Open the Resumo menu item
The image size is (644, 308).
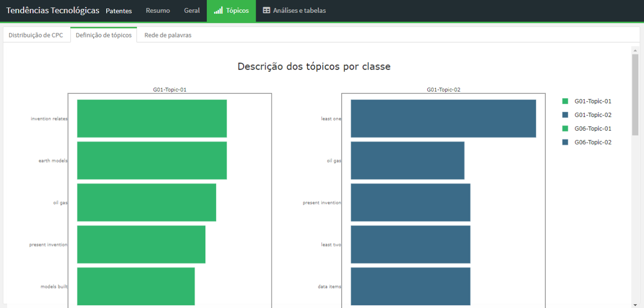pyautogui.click(x=157, y=10)
